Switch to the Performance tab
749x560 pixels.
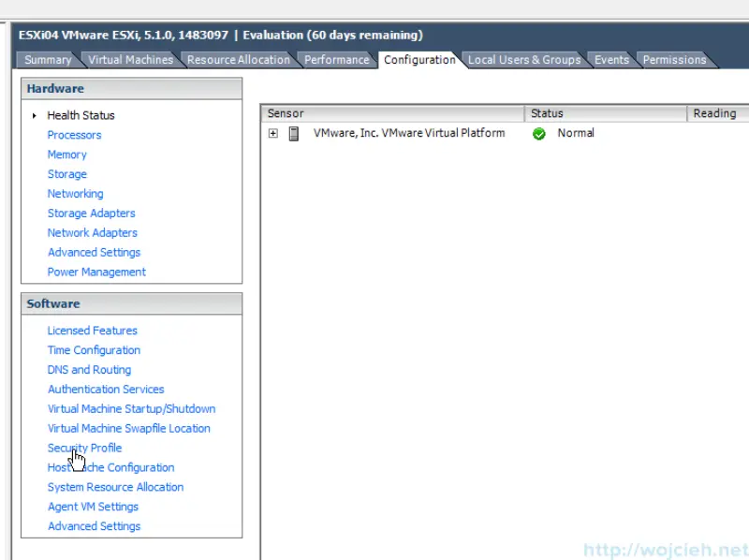337,59
